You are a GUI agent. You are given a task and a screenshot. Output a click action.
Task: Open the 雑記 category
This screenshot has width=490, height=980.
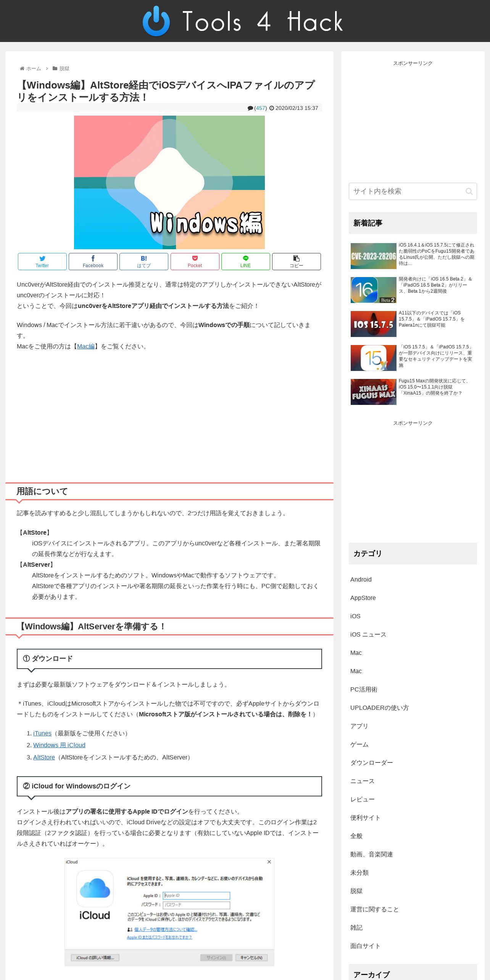[356, 927]
